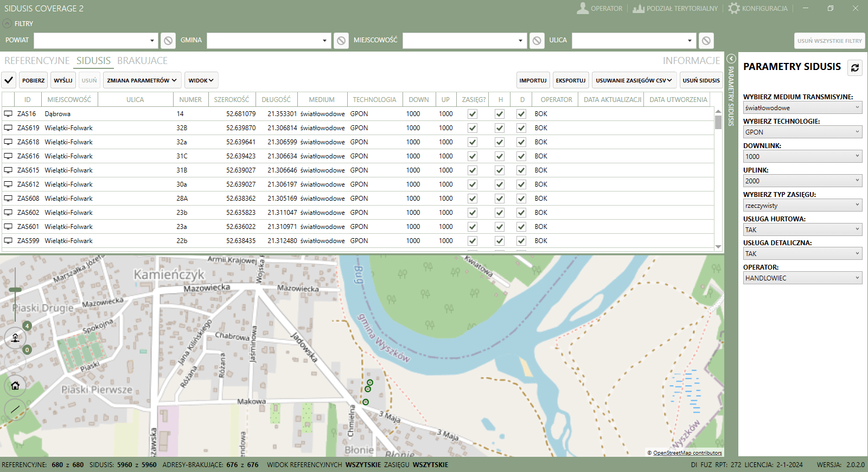
Task: Click the home icon on the map
Action: [15, 386]
